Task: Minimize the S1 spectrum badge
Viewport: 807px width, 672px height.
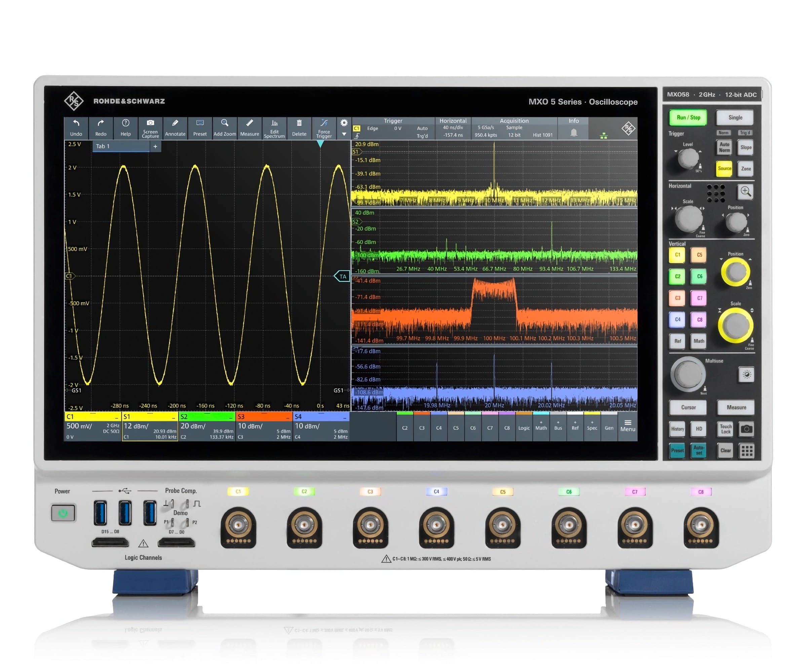Action: [x=173, y=417]
